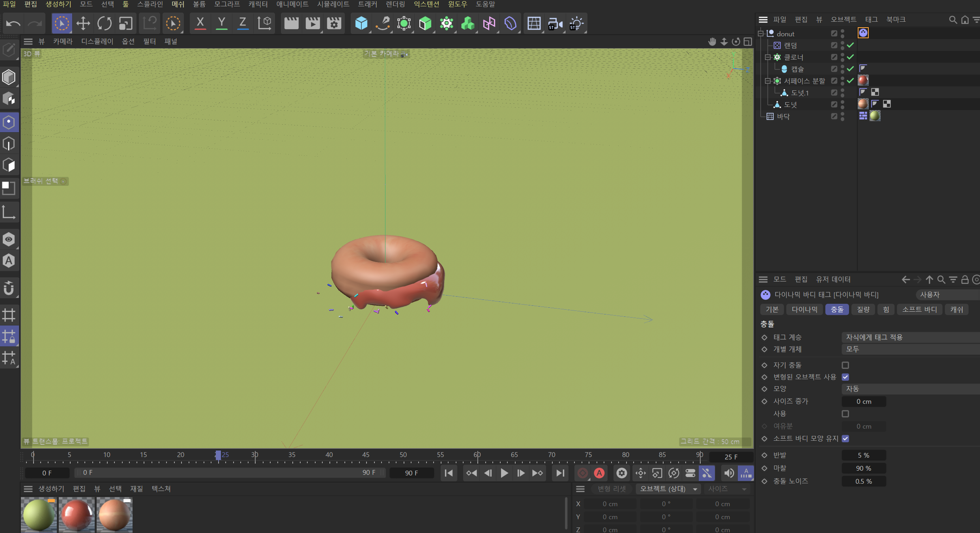Viewport: 980px width, 533px height.
Task: Toggle the 사용 checkbox
Action: [845, 413]
